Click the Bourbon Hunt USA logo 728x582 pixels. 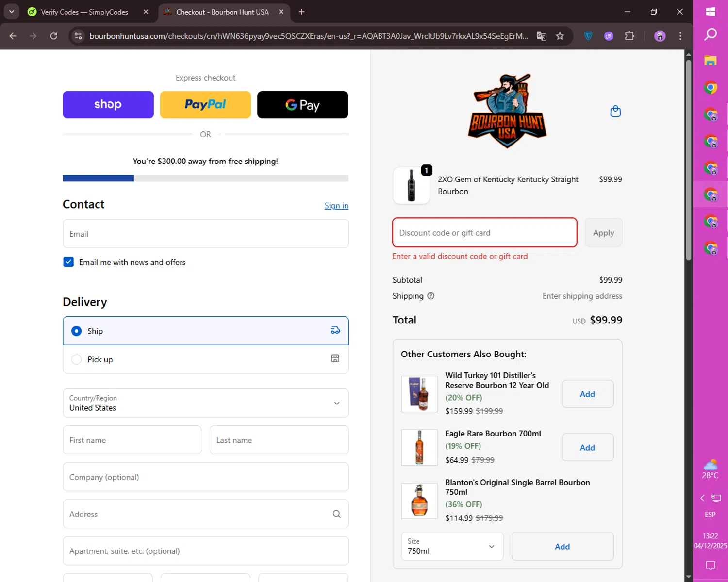pos(507,112)
